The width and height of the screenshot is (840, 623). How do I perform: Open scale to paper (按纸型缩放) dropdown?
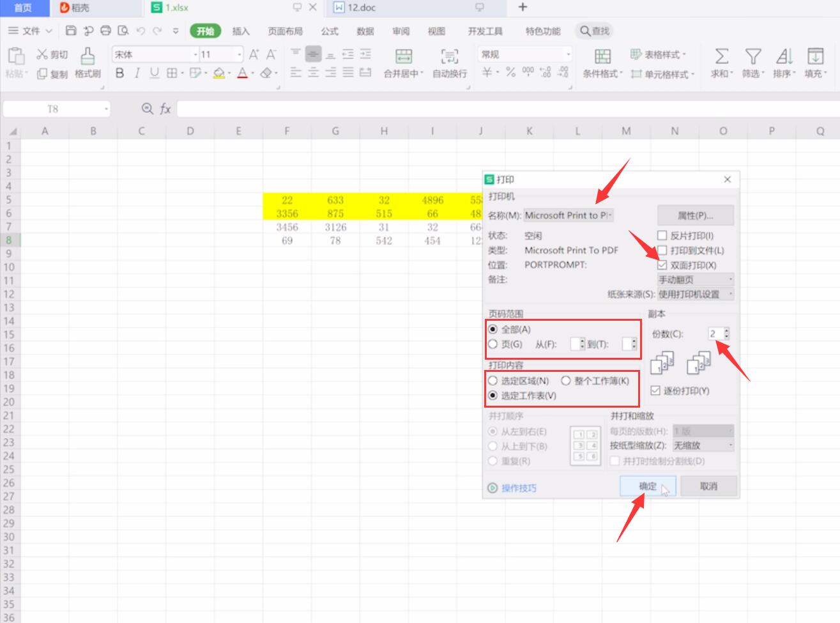(x=703, y=445)
